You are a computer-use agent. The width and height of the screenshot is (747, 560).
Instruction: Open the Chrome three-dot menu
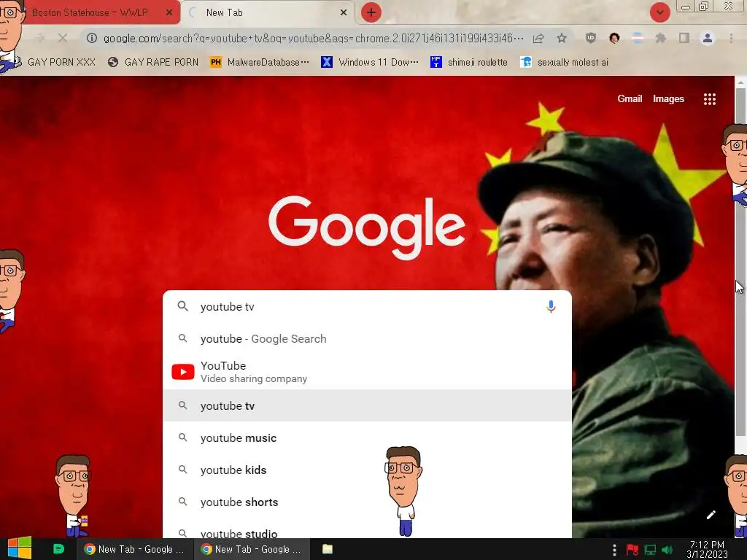click(x=731, y=38)
